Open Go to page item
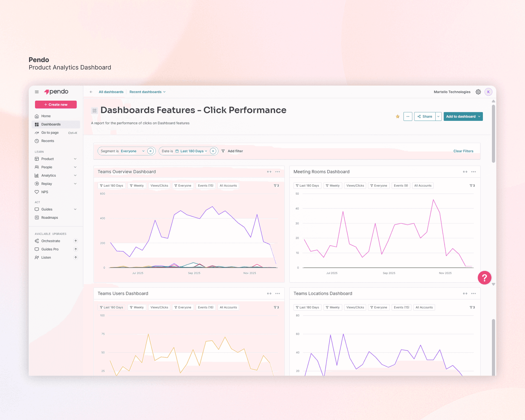 point(56,133)
